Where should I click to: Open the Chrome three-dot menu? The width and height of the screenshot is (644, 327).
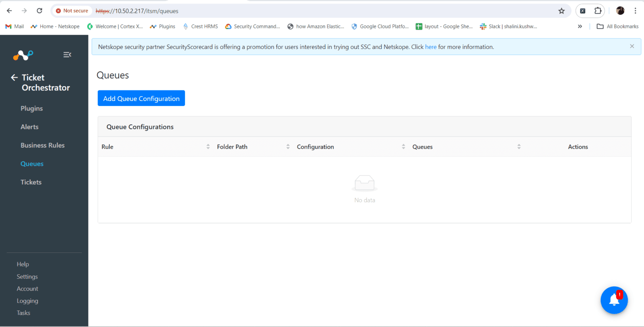click(636, 10)
